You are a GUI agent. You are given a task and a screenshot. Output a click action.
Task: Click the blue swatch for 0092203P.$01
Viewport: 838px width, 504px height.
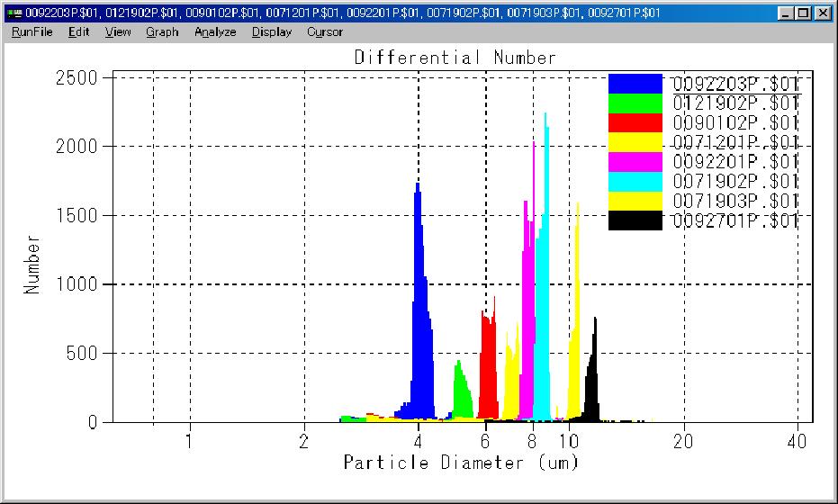[x=635, y=84]
